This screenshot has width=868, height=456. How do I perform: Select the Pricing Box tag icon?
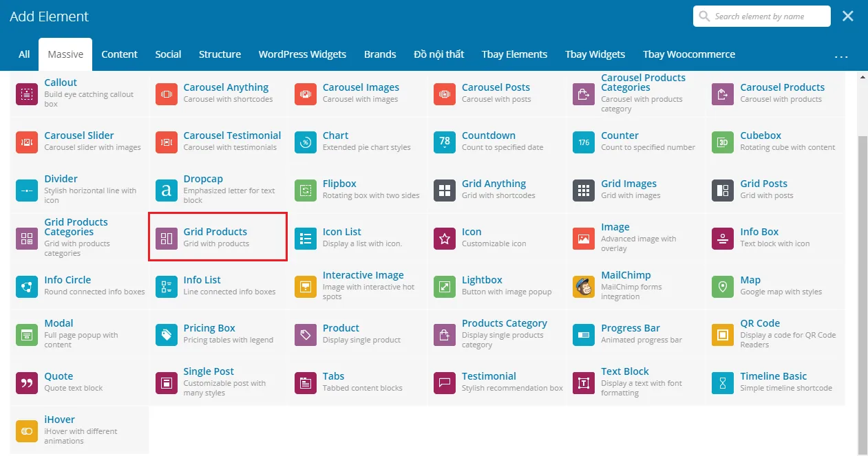pos(166,334)
